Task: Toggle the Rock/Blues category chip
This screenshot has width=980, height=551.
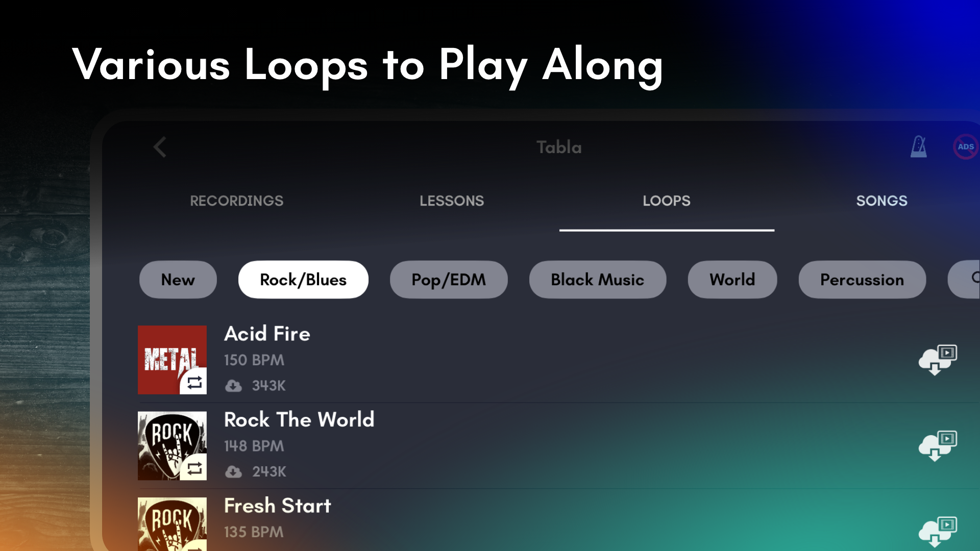Action: 303,280
